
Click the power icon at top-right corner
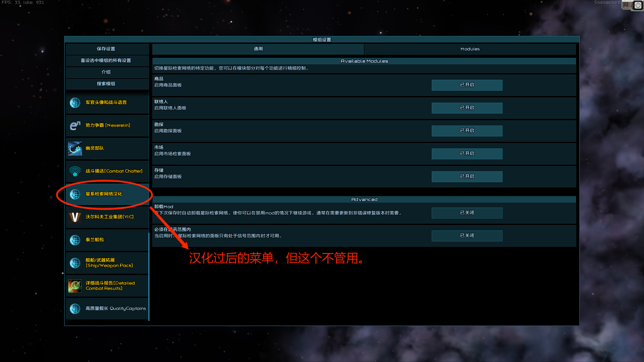[638, 5]
